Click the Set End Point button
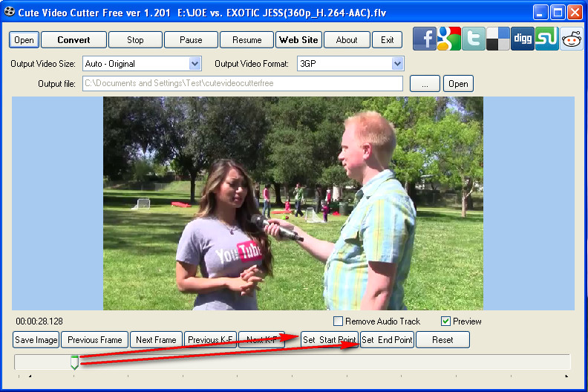Screen dimensions: 588x392 point(387,340)
